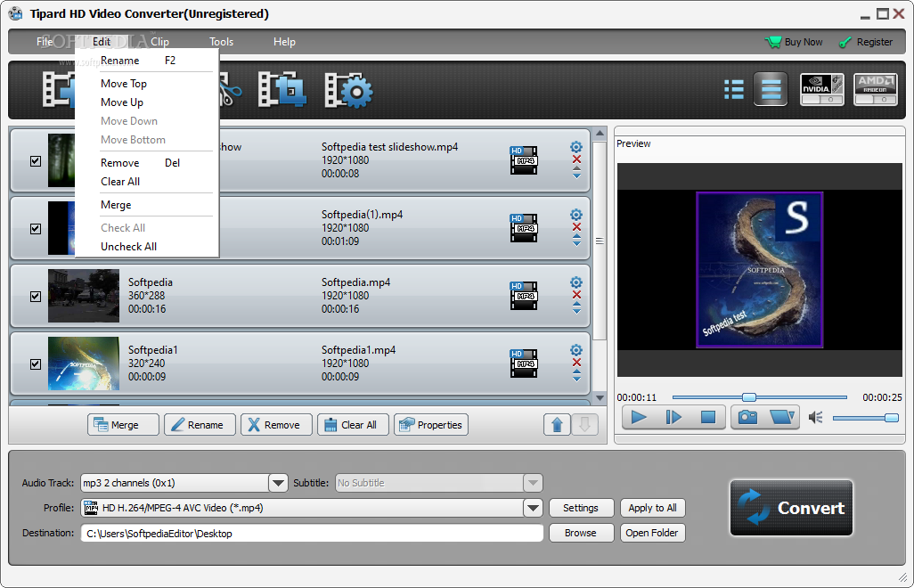
Task: Open up/down arrows on Softpedia test slideshow.mp4 row
Action: (576, 173)
